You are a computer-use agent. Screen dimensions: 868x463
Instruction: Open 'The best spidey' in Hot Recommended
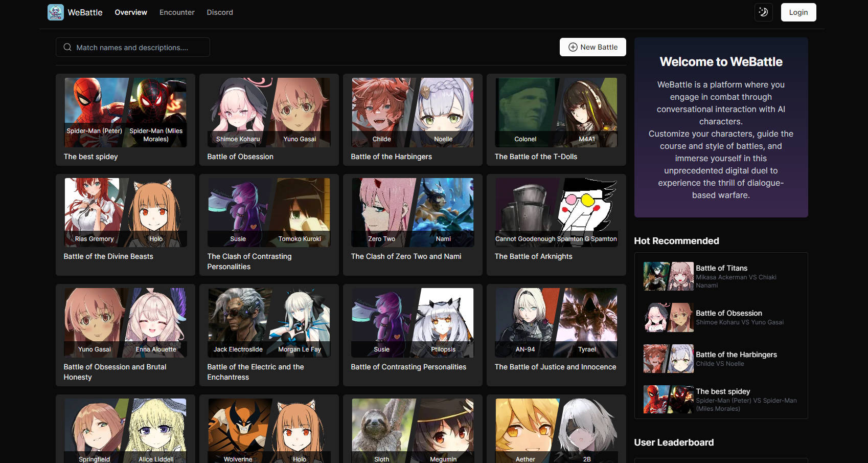pyautogui.click(x=721, y=400)
